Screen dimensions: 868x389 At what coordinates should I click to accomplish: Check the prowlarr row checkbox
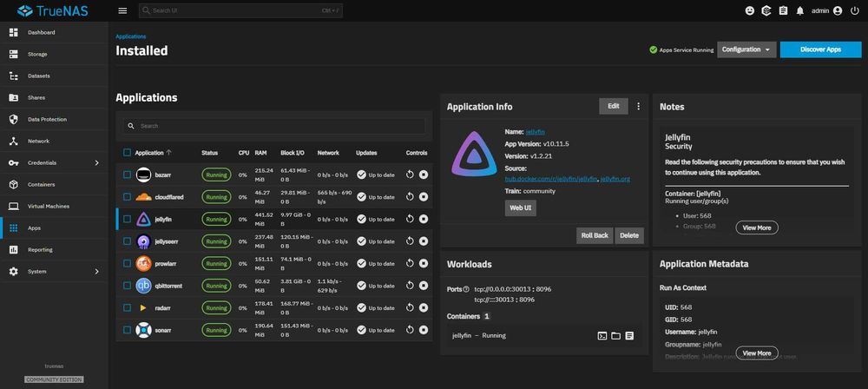[x=128, y=263]
